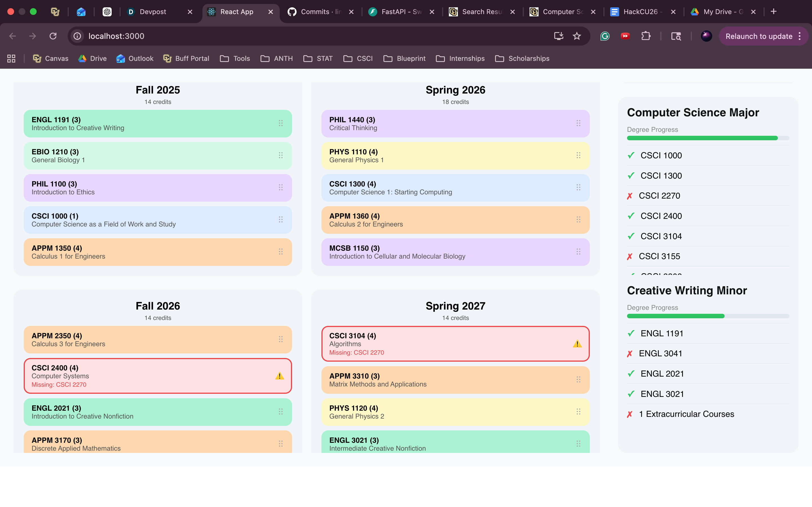Click drag handle on PHYS 1110 card

(578, 155)
